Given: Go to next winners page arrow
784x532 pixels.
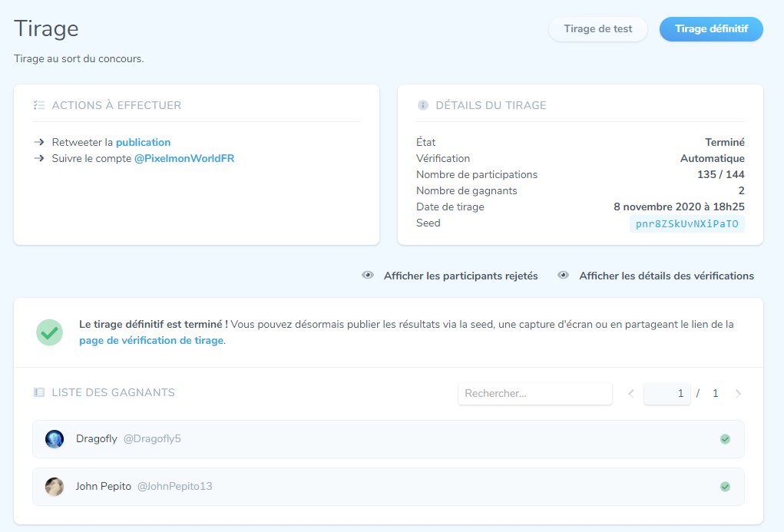Looking at the screenshot, I should click(x=738, y=394).
